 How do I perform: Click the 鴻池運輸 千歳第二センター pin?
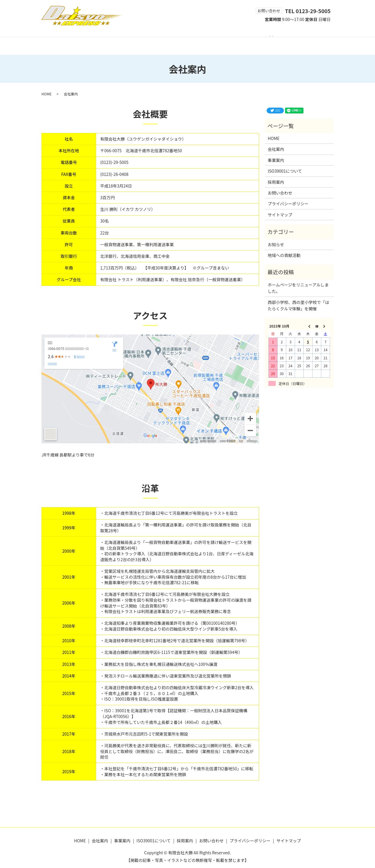(x=158, y=351)
